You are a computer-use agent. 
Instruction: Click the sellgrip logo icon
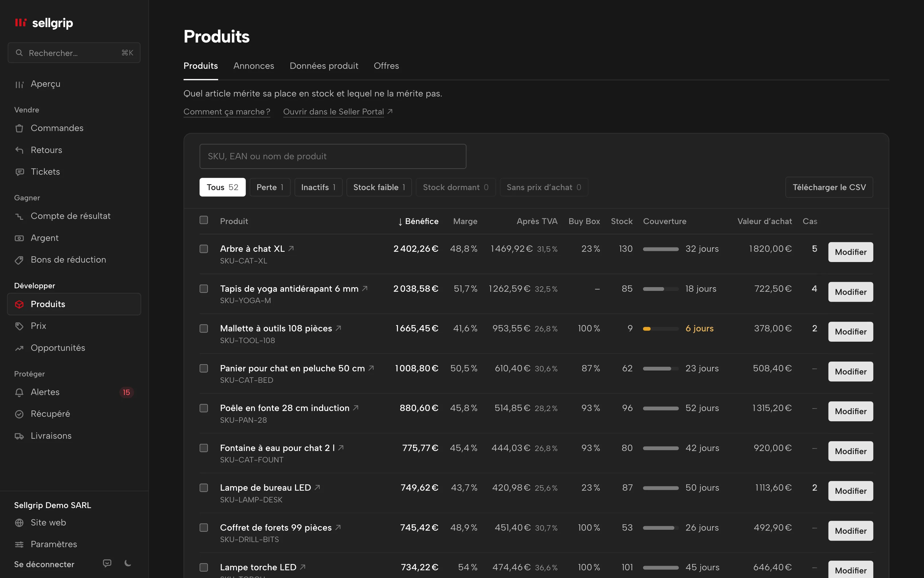21,23
